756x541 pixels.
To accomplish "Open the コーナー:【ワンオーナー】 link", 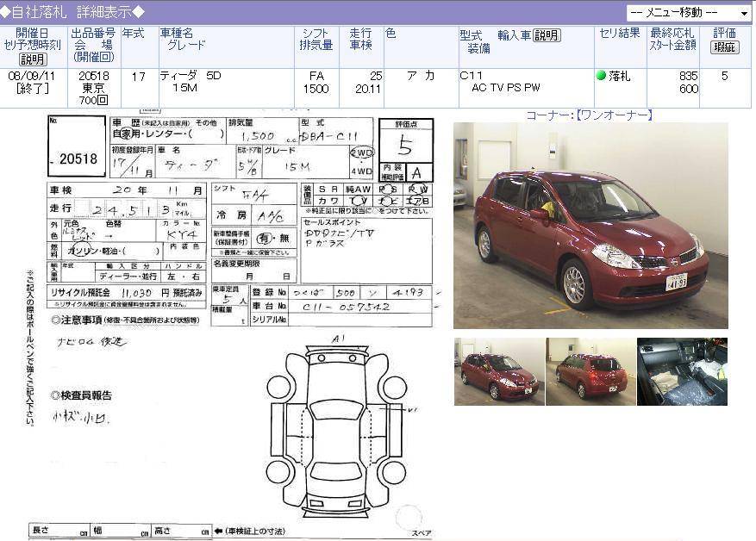I will click(x=589, y=115).
